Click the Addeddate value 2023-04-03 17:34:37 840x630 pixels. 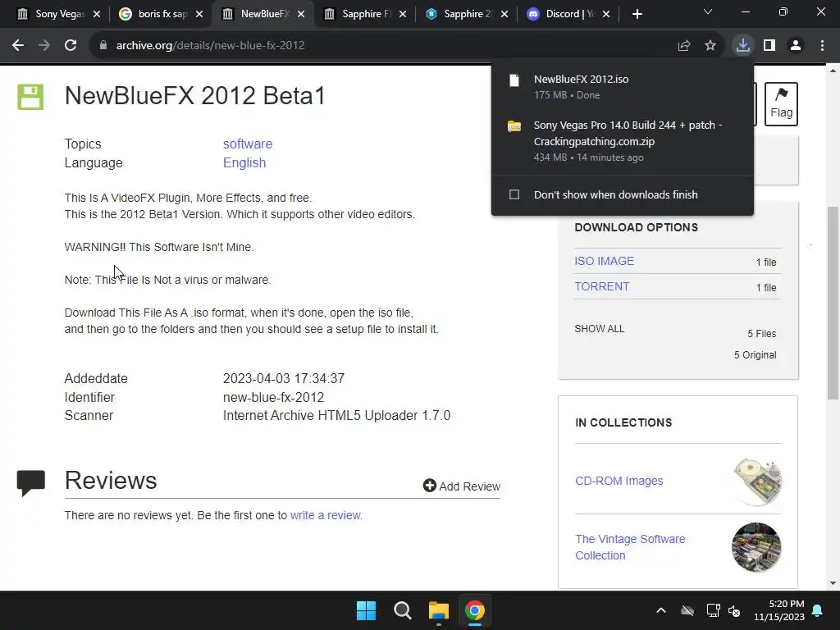[x=283, y=379]
